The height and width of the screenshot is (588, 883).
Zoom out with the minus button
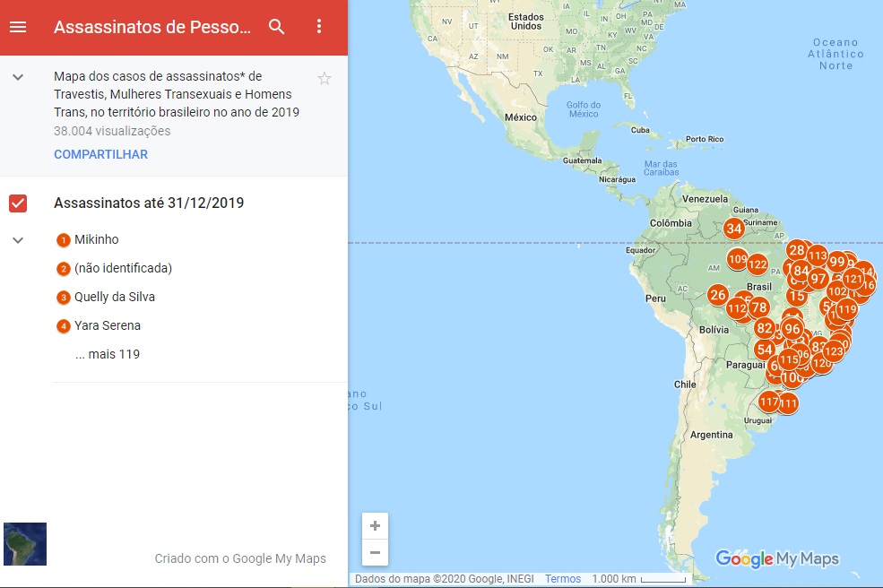coord(375,552)
